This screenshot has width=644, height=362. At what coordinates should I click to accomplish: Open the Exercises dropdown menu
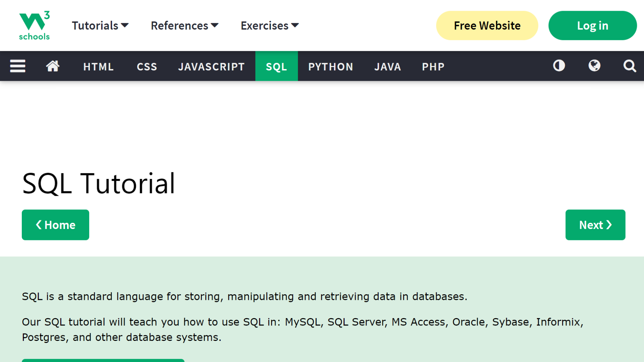pos(269,25)
